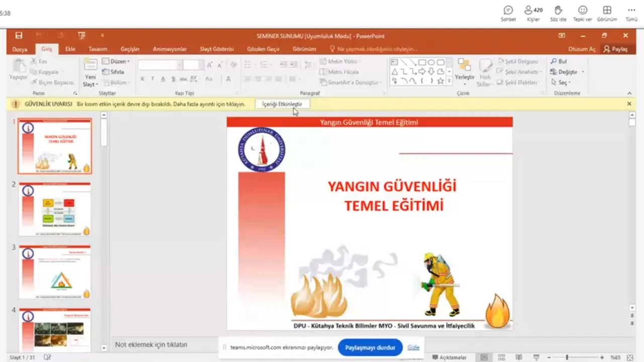Screen dimensions: 644x362
Task: Open the Seç selection dropdown
Action: pos(561,82)
